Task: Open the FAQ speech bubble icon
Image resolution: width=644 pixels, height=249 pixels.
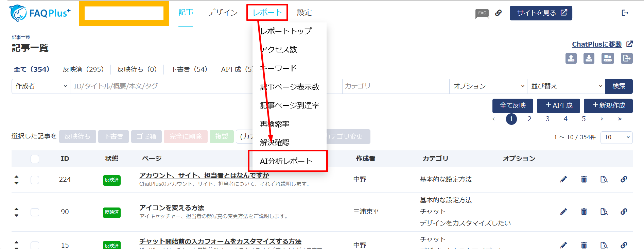Action: pyautogui.click(x=482, y=13)
